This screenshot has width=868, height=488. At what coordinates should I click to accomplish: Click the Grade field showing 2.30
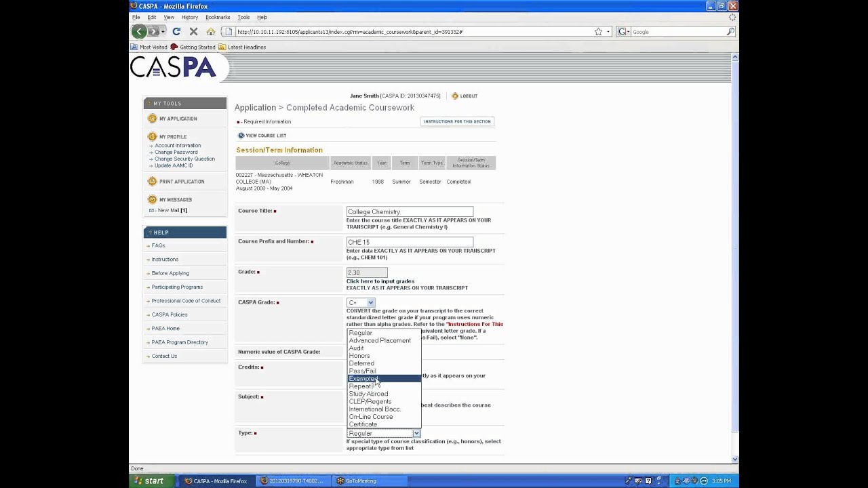point(367,272)
